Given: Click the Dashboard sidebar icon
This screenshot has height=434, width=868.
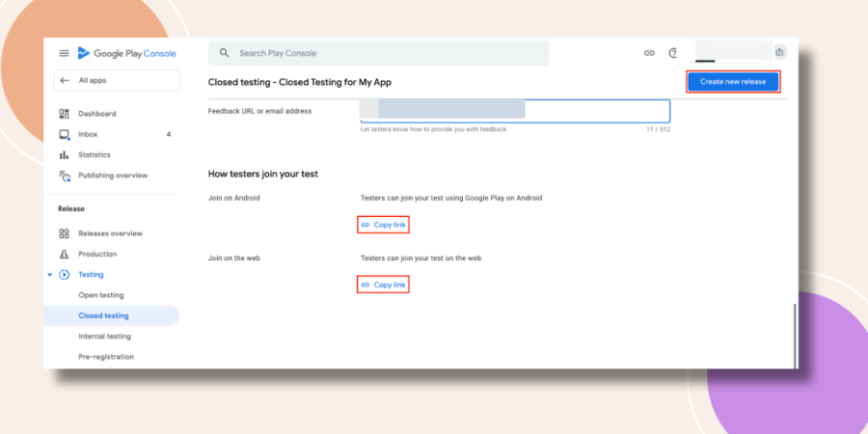Looking at the screenshot, I should pos(65,114).
